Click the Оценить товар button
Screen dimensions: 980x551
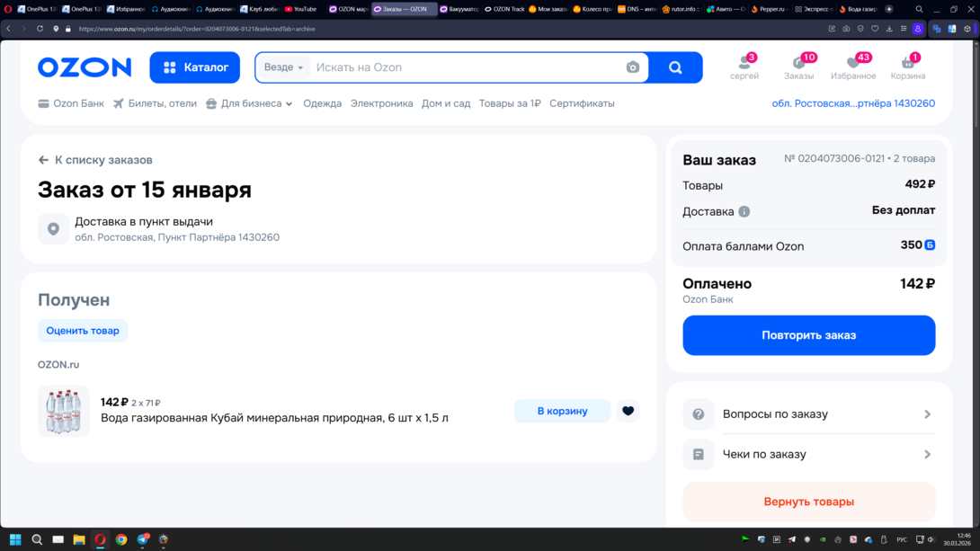pos(83,331)
